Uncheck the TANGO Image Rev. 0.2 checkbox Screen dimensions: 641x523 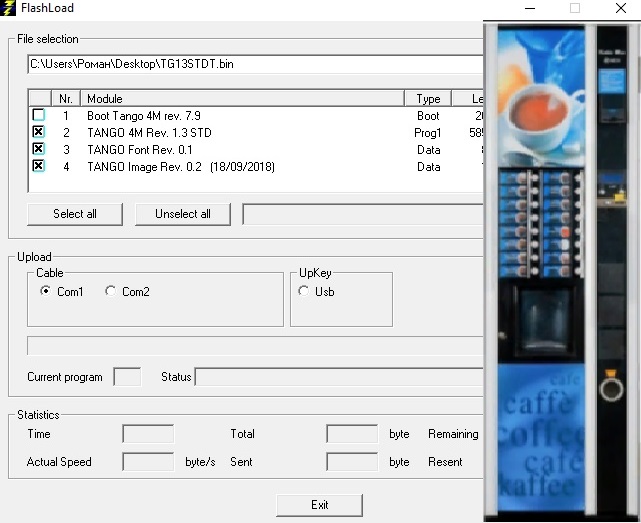[38, 166]
